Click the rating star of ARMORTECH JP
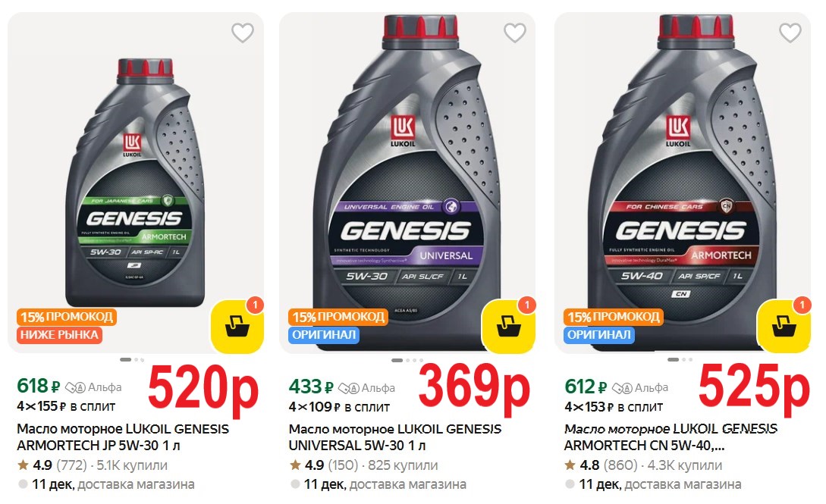Image resolution: width=826 pixels, height=504 pixels. [x=23, y=465]
